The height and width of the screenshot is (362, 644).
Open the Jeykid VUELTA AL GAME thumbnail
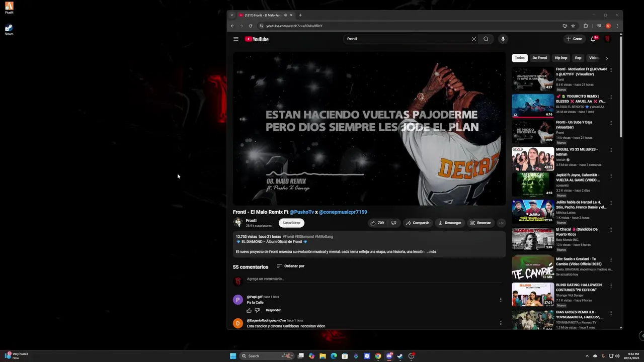533,185
